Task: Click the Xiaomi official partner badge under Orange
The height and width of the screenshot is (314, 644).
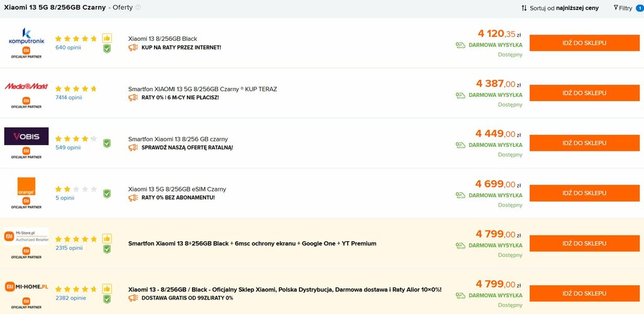Action: click(x=26, y=203)
